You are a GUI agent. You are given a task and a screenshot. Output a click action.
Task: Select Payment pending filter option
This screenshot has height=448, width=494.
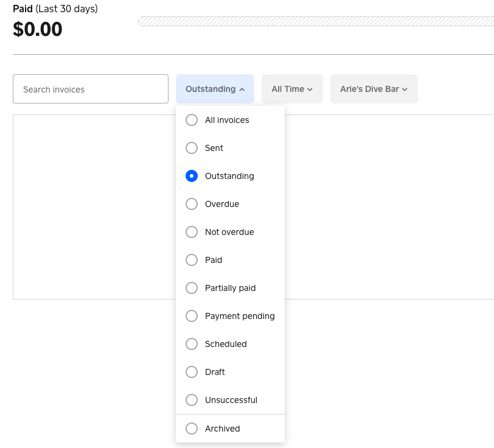(192, 316)
